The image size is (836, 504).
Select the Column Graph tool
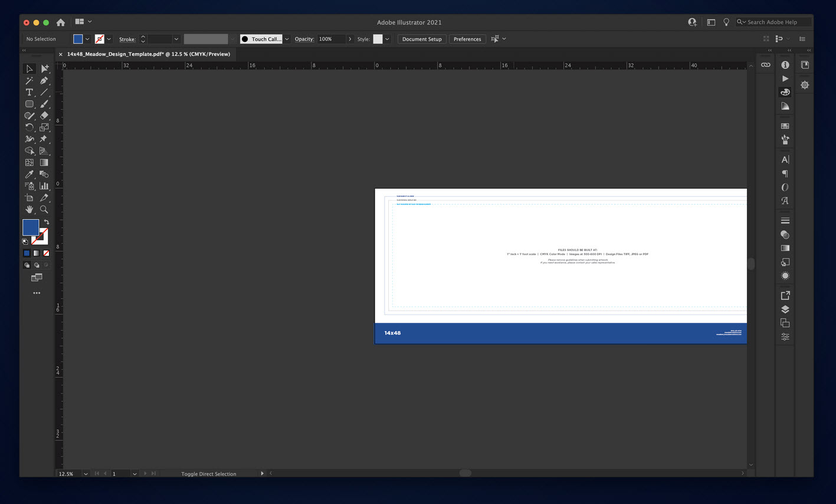tap(44, 186)
